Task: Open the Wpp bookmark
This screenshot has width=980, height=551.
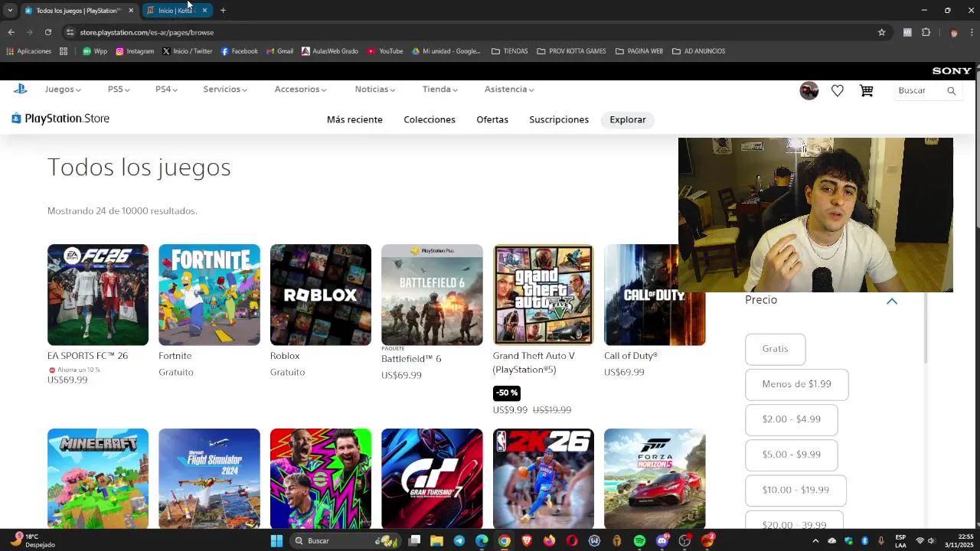Action: click(x=95, y=51)
